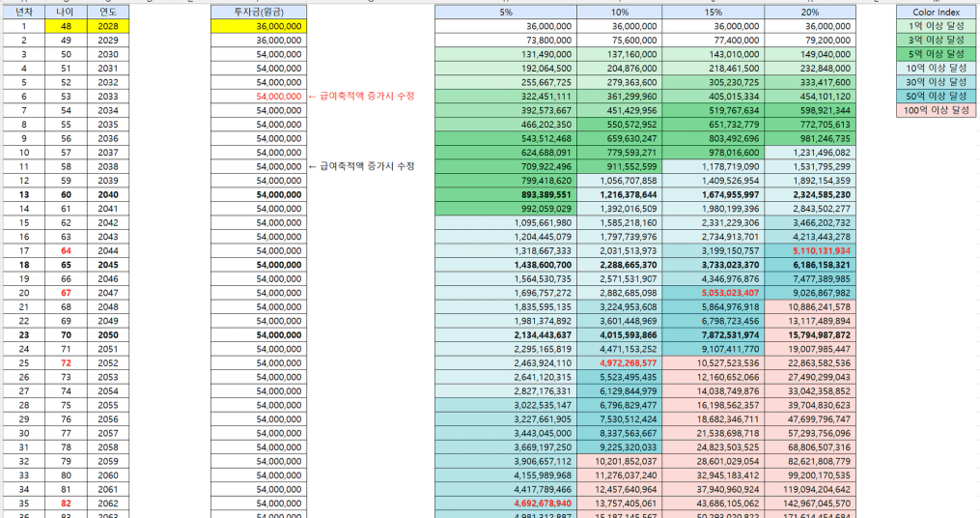This screenshot has height=518, width=980.
Task: Select the bold year cell 2040
Action: pos(107,194)
